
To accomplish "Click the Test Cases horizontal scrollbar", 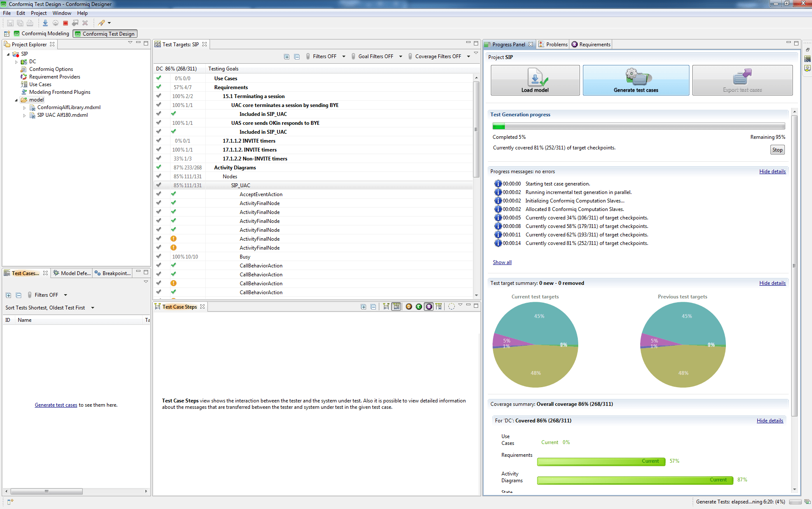I will pyautogui.click(x=47, y=491).
